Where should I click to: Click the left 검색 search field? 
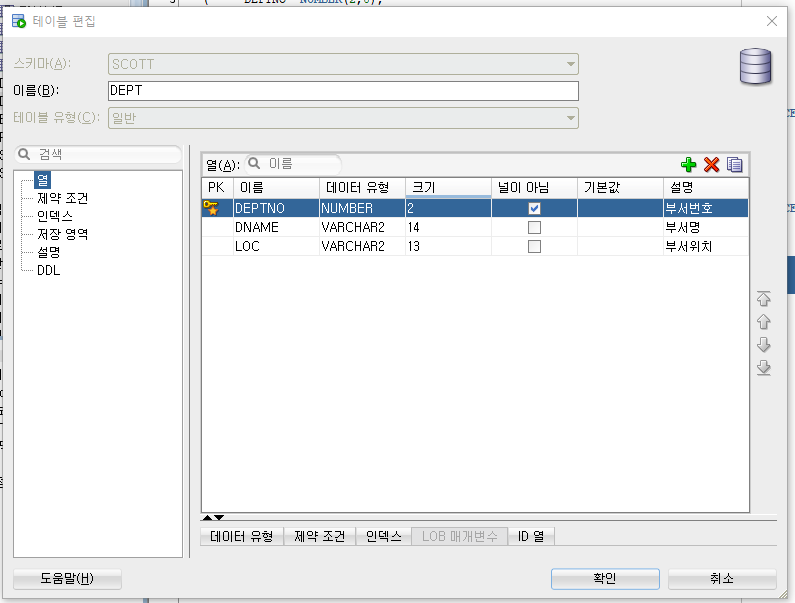tap(98, 154)
